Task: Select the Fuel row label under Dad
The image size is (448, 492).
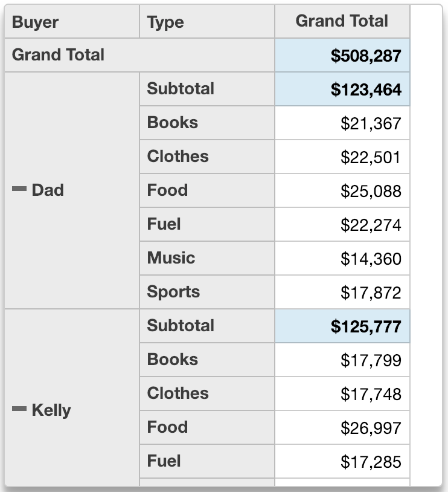Action: click(164, 224)
